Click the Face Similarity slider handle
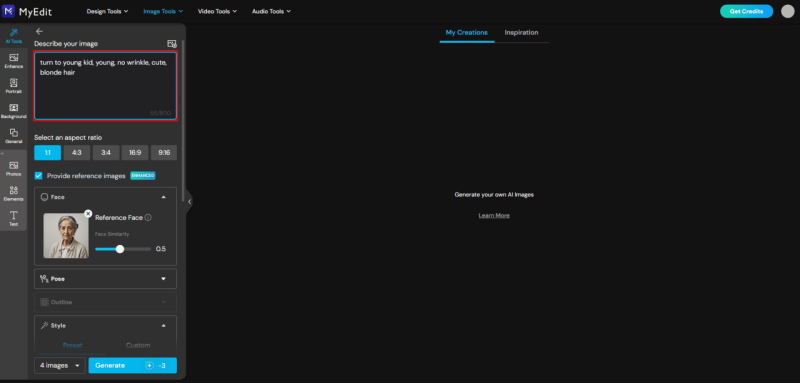This screenshot has width=800, height=383. 120,249
